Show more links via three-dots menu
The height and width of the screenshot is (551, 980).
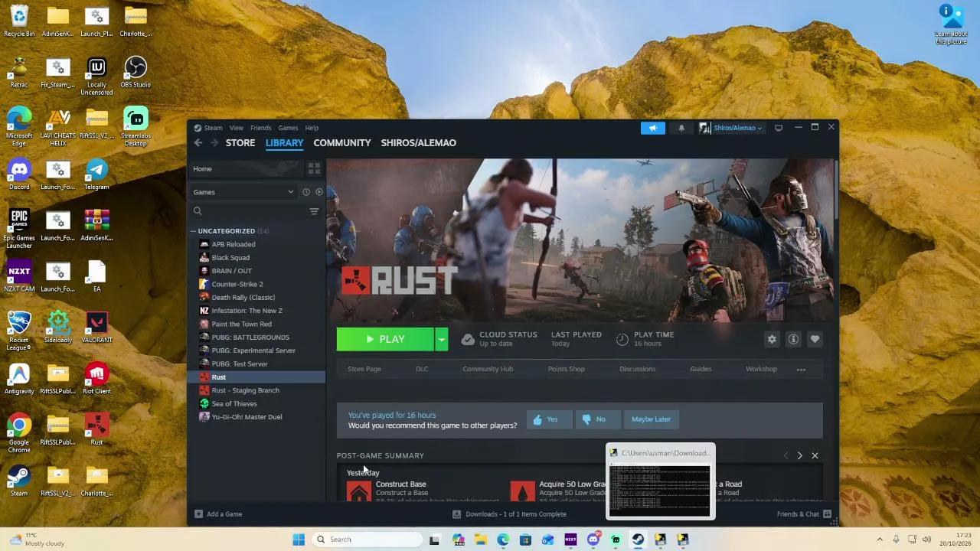(x=801, y=370)
